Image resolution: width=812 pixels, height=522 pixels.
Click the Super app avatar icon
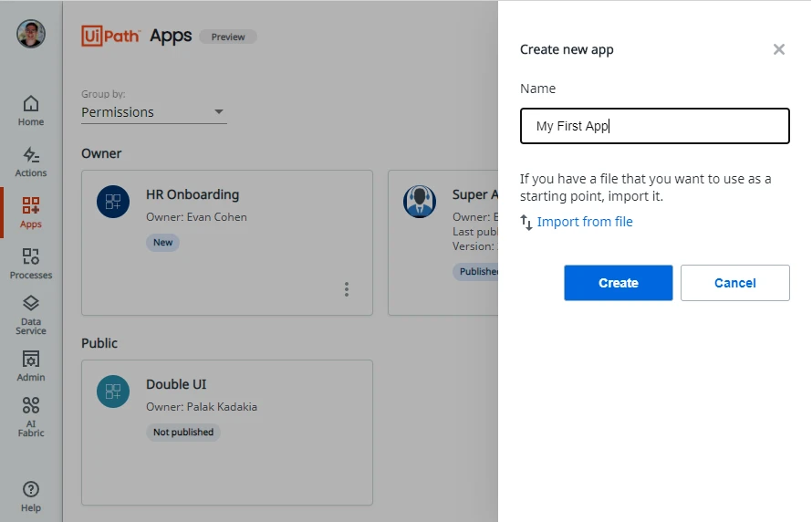[420, 202]
